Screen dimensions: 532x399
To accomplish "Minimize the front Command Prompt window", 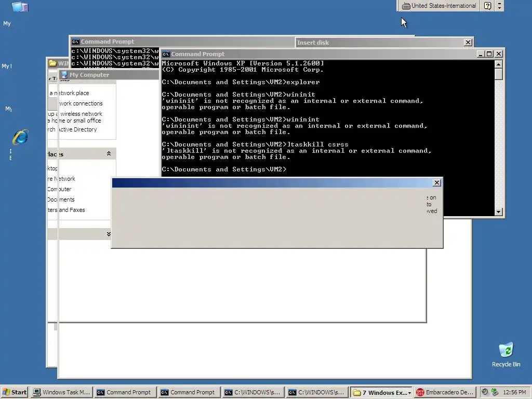I will tap(481, 54).
